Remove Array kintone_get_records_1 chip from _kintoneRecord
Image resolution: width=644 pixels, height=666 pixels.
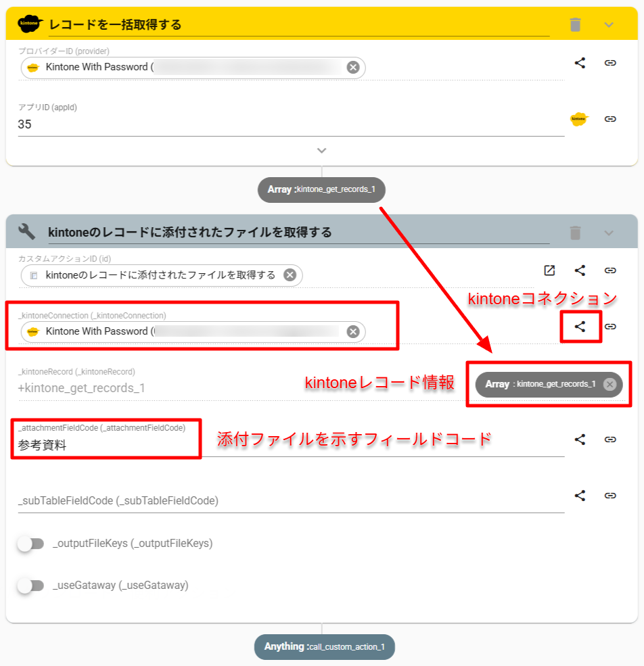point(609,384)
